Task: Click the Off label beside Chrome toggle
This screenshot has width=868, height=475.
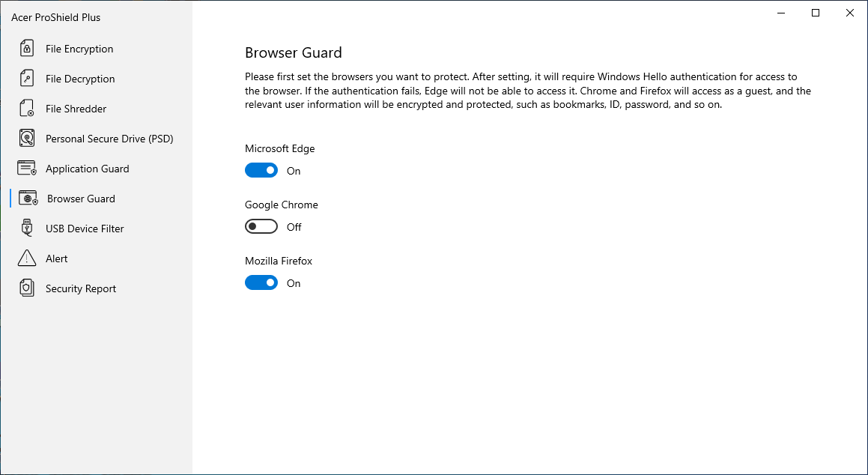Action: tap(294, 227)
